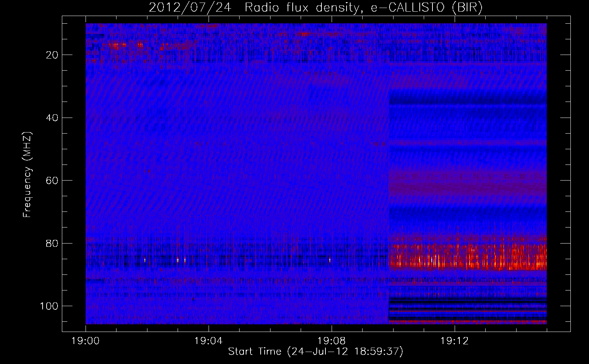Click the 100 MHz frequency tick label
This screenshot has width=589, height=364.
click(x=49, y=306)
